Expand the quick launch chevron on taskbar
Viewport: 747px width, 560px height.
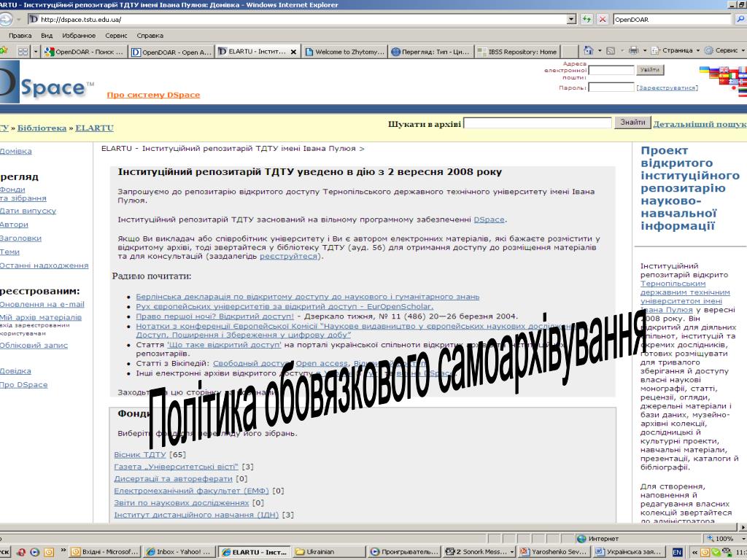tap(63, 550)
